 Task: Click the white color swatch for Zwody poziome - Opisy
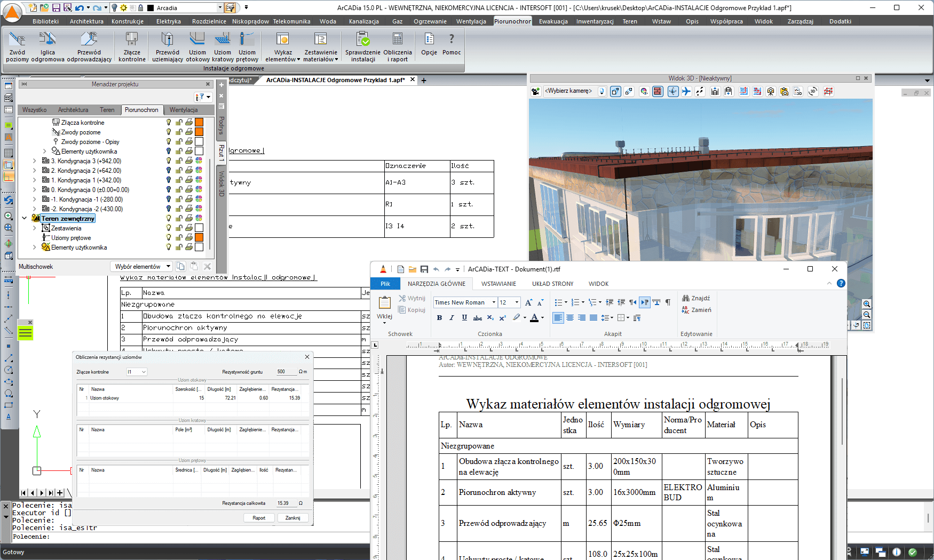(199, 142)
